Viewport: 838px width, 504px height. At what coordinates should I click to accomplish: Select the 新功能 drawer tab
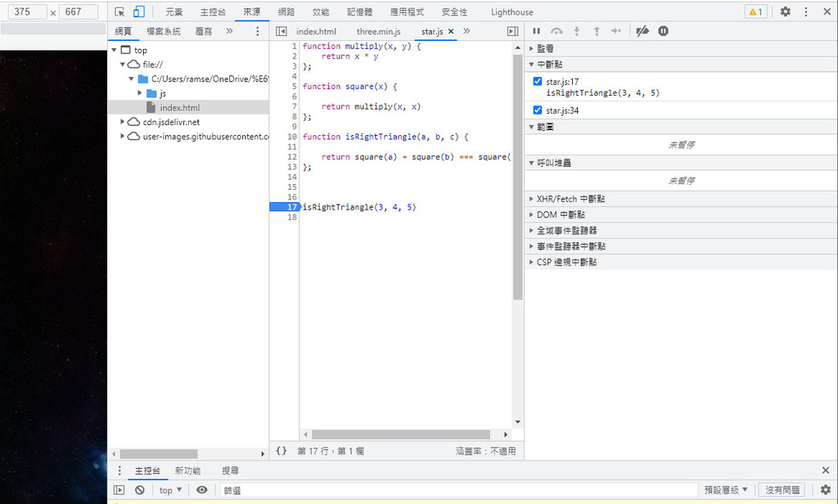[x=187, y=470]
